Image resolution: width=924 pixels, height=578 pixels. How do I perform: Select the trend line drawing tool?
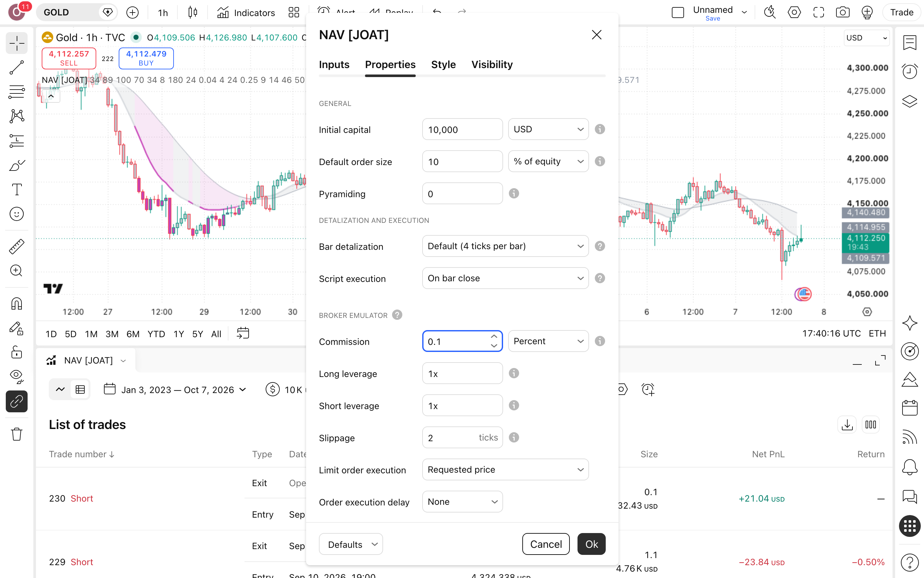pos(17,67)
